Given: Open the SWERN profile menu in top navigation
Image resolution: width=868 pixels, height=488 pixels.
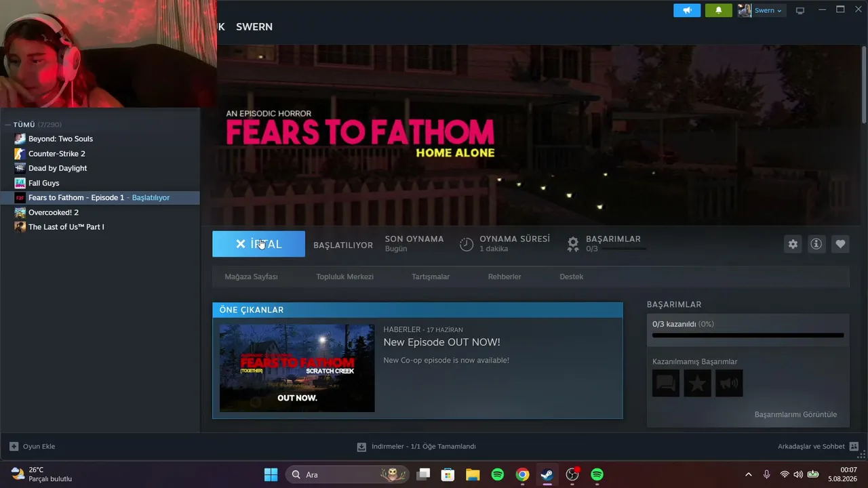Looking at the screenshot, I should point(254,27).
